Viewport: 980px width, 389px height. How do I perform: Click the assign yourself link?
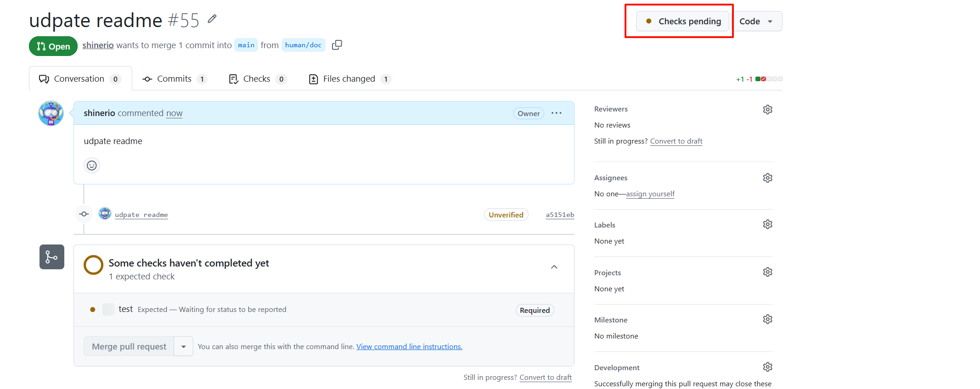point(650,194)
